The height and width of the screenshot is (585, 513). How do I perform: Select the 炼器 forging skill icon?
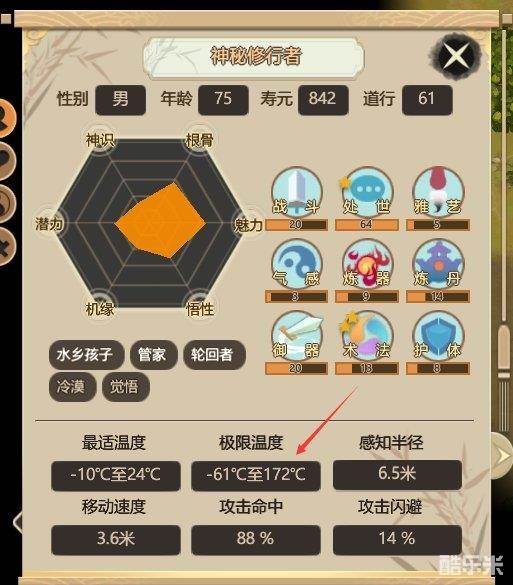(367, 264)
